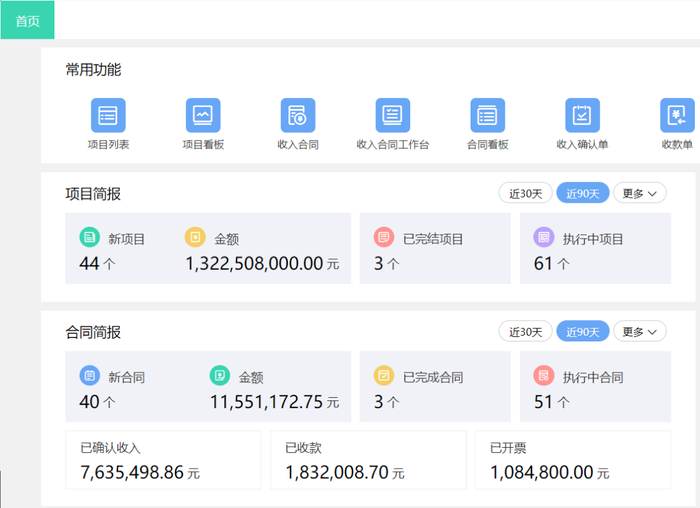Click the 已确认收入 amount card

(x=163, y=460)
